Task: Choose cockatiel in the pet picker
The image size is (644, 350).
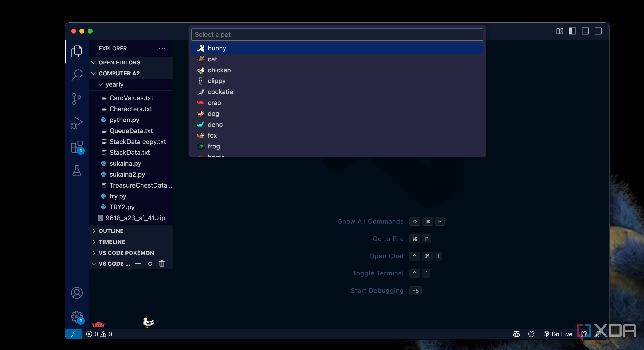Action: point(221,92)
